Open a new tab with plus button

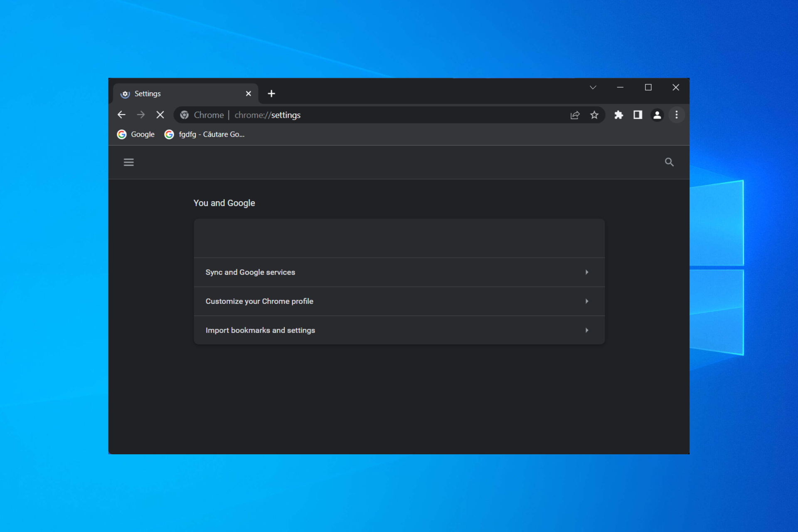271,94
